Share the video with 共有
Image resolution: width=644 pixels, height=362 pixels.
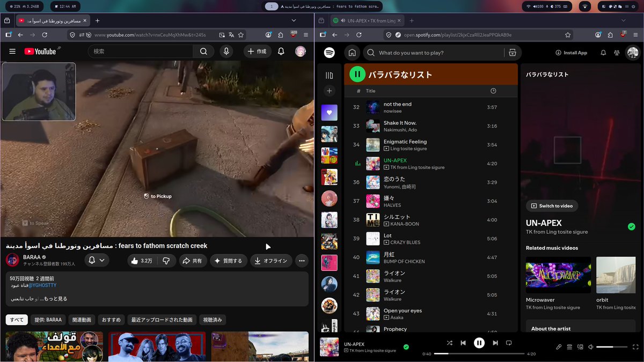pyautogui.click(x=193, y=261)
